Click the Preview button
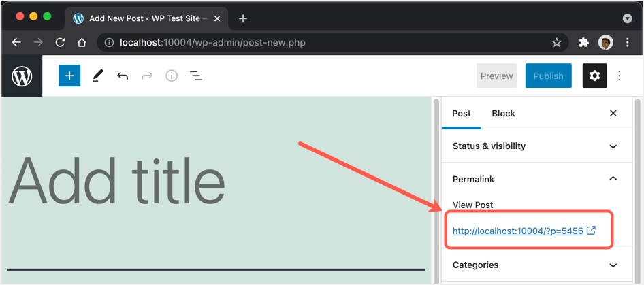This screenshot has width=644, height=285. point(497,76)
